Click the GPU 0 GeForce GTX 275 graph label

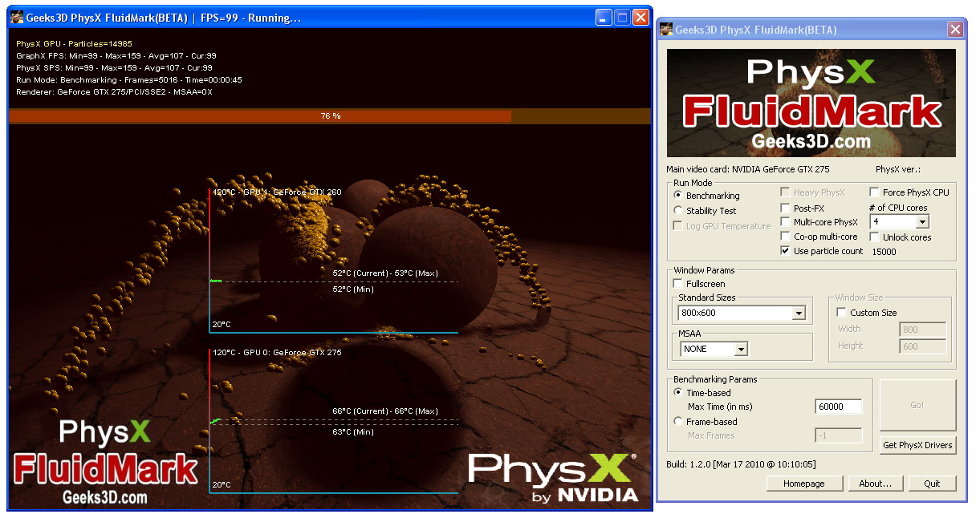(x=277, y=353)
